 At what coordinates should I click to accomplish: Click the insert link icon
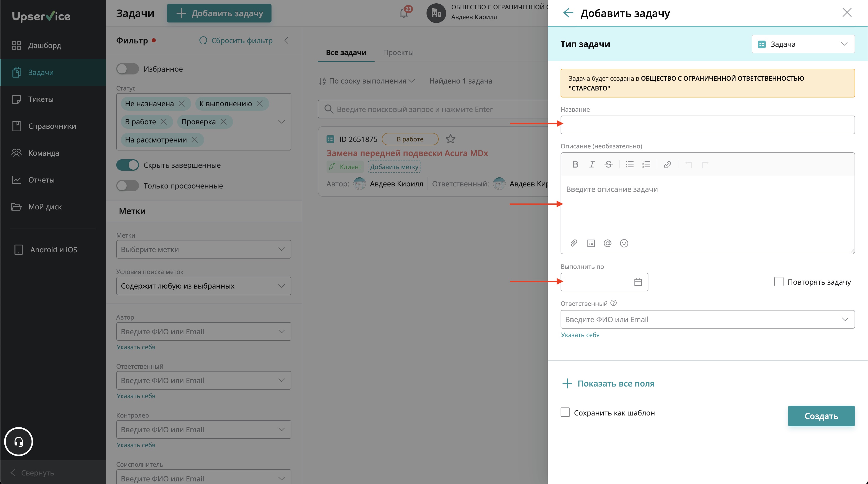[x=667, y=164]
